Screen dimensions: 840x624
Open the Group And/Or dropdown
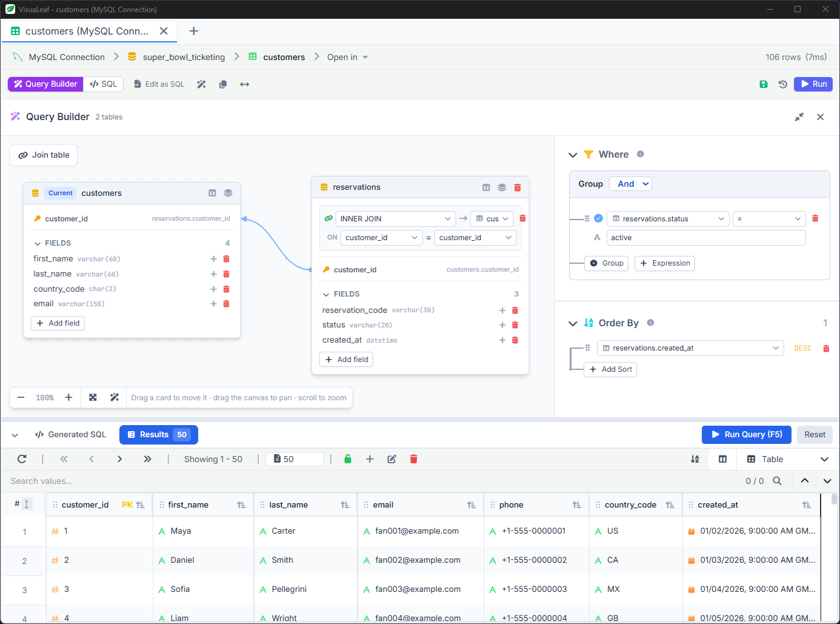(630, 184)
